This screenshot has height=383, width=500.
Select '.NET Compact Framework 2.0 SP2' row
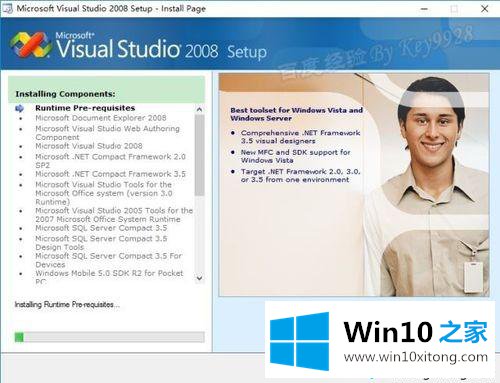point(110,161)
